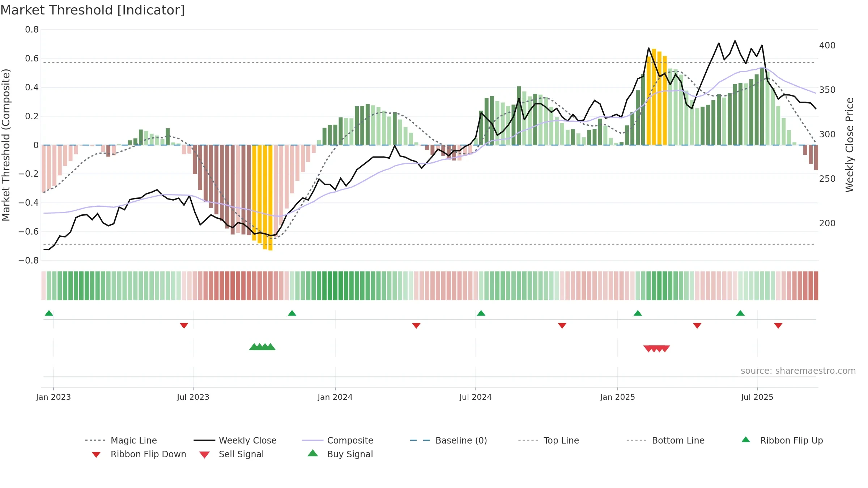Toggle the Ribbon Flip Up legend entry
The image size is (868, 488).
tap(782, 440)
